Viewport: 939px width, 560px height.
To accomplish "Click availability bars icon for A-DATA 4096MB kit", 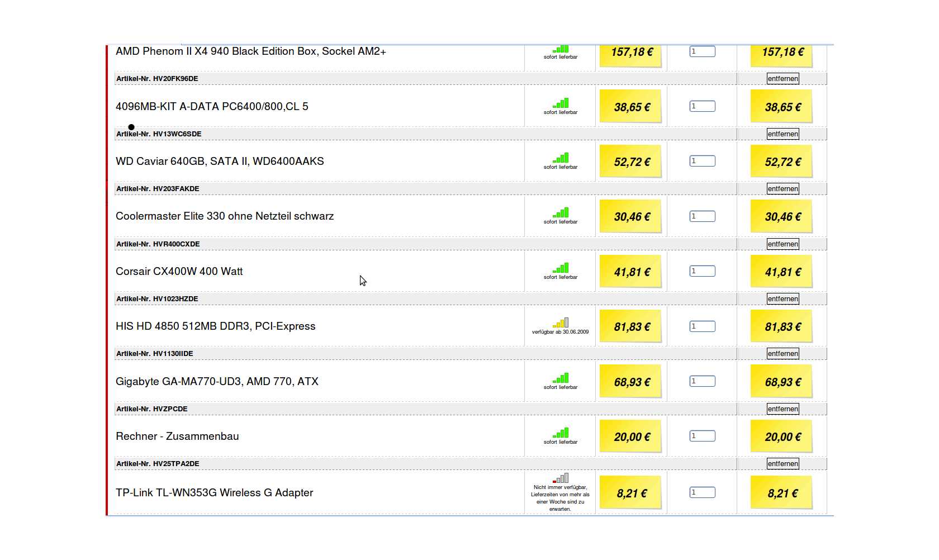I will tap(561, 103).
